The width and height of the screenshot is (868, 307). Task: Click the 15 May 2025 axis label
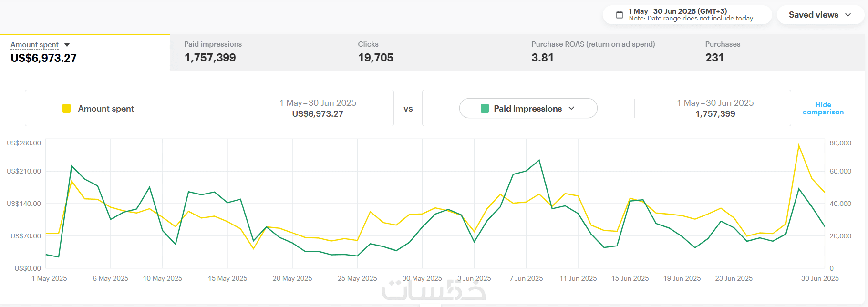(x=227, y=278)
